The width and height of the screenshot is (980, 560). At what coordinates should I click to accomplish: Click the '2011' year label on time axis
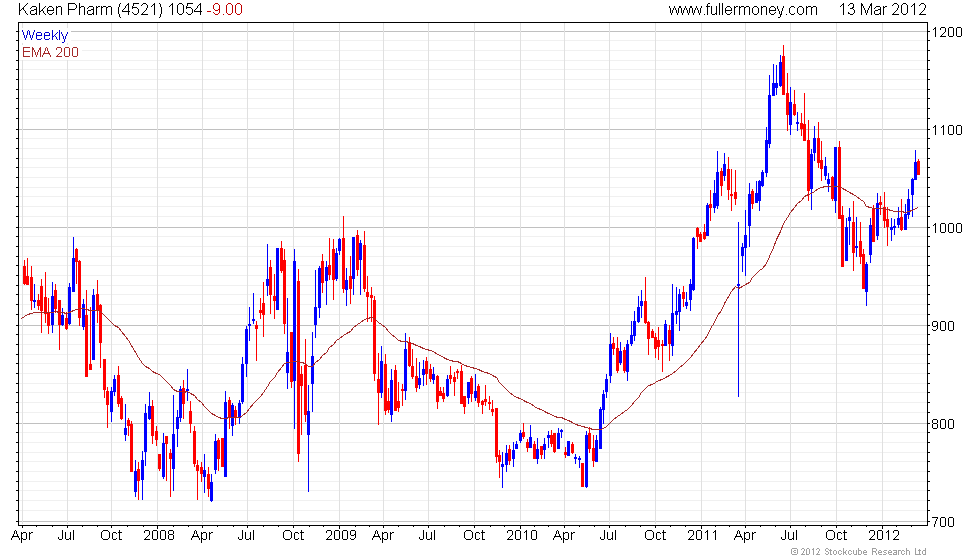(x=702, y=536)
